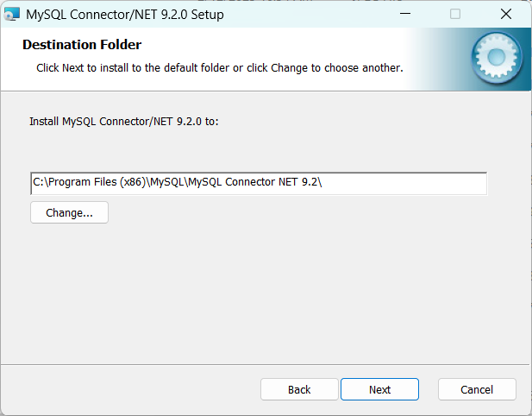Click the "Destination Folder" heading
This screenshot has width=532, height=416.
click(82, 45)
